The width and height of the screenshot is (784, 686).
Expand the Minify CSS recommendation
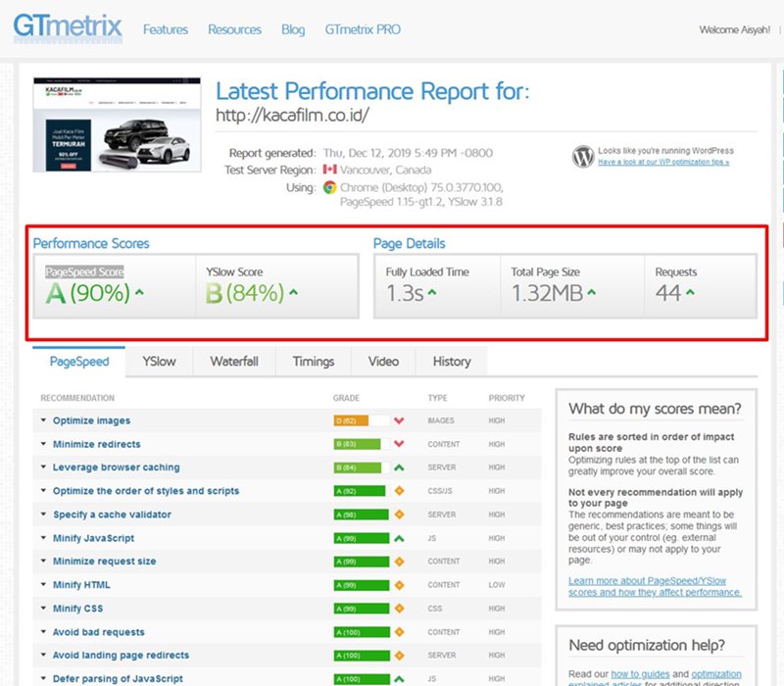[x=79, y=609]
